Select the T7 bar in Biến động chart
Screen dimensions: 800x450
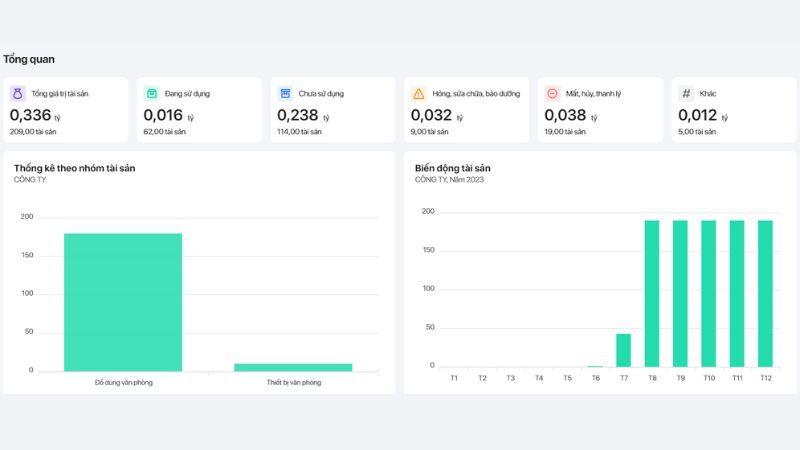[x=623, y=350]
